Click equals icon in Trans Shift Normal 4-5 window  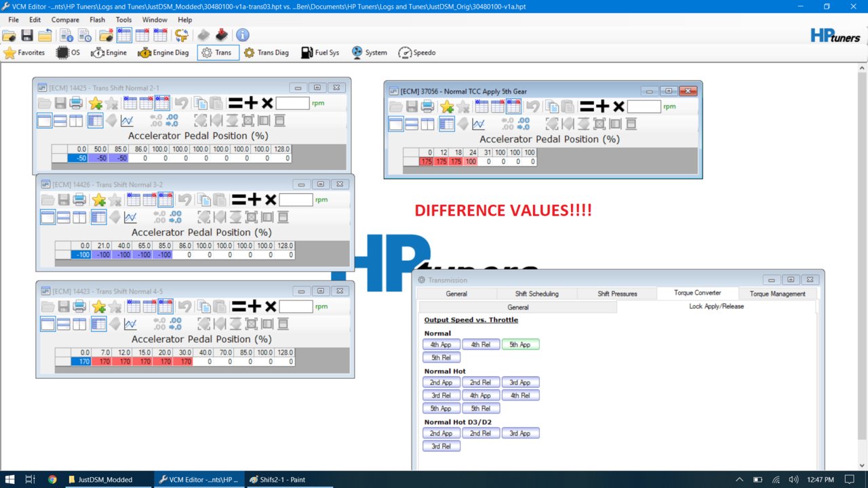[239, 306]
